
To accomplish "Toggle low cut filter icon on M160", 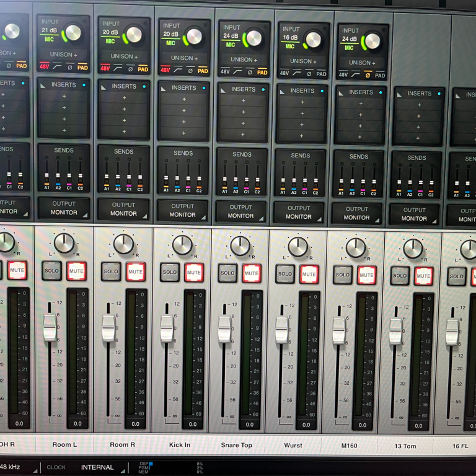I will coord(356,74).
